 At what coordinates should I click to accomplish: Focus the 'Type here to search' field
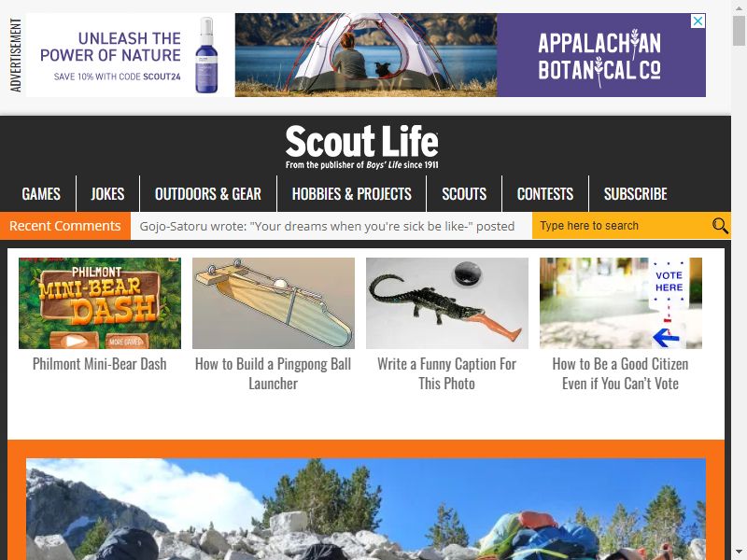621,226
